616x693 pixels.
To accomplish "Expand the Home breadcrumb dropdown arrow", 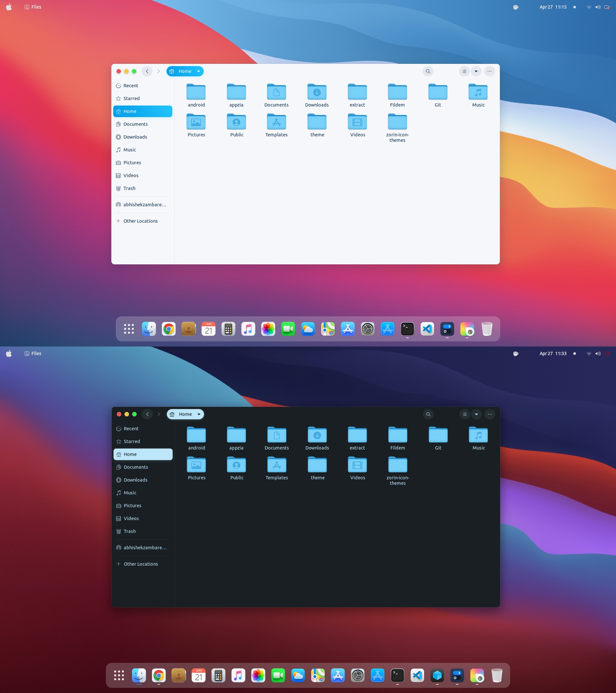I will (198, 71).
